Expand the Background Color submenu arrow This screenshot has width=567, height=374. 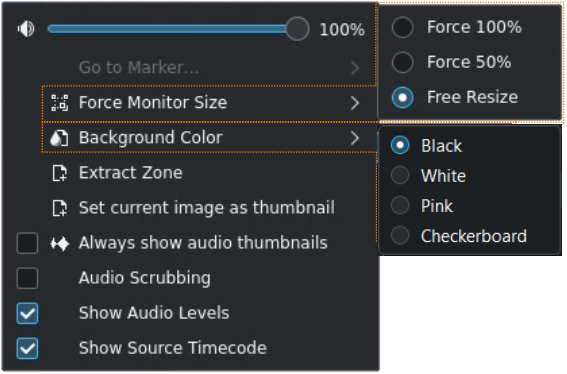pos(355,138)
